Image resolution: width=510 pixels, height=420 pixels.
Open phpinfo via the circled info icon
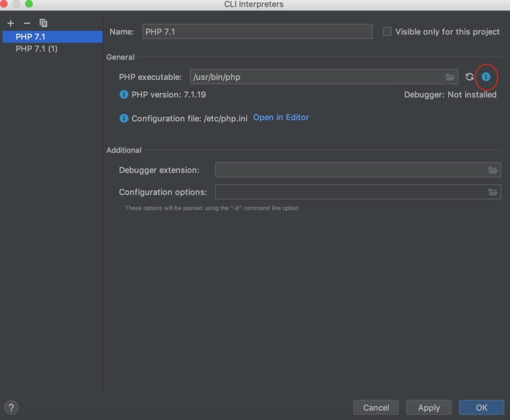pyautogui.click(x=486, y=77)
